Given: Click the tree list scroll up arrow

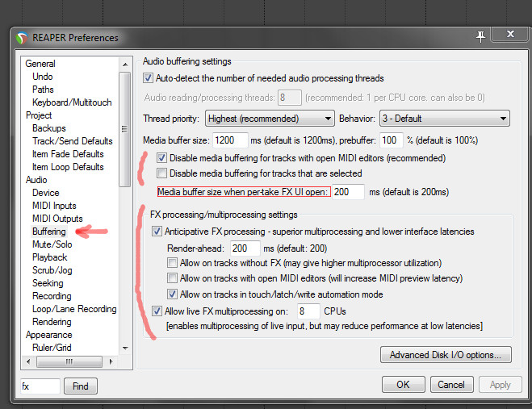Looking at the screenshot, I should click(125, 64).
